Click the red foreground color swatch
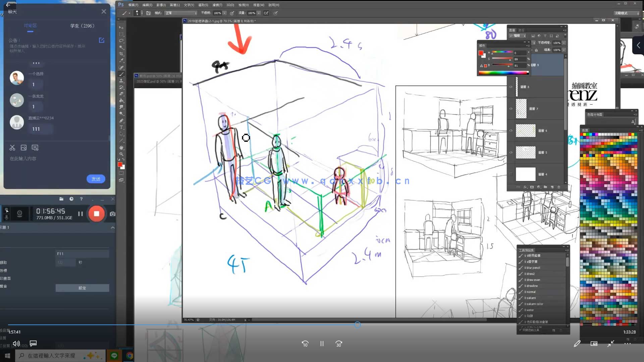The image size is (644, 362). click(120, 164)
